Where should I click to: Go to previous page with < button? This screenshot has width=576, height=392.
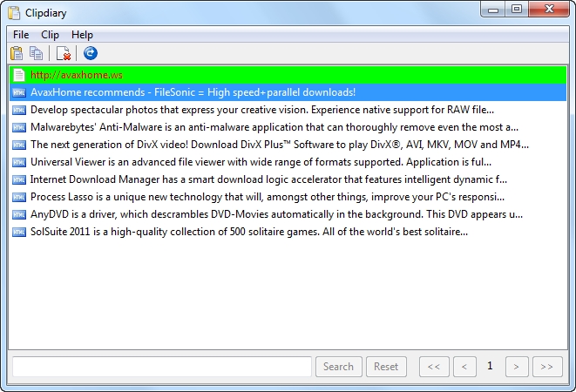tap(464, 367)
